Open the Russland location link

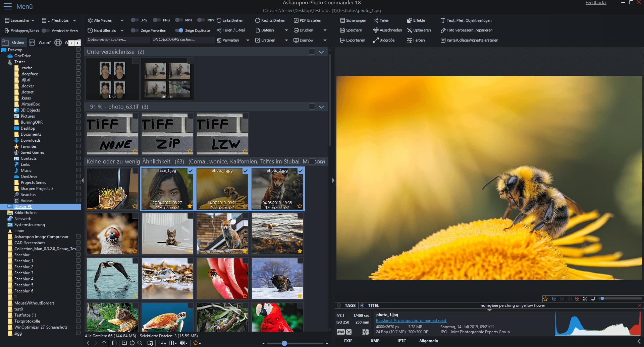click(411, 321)
